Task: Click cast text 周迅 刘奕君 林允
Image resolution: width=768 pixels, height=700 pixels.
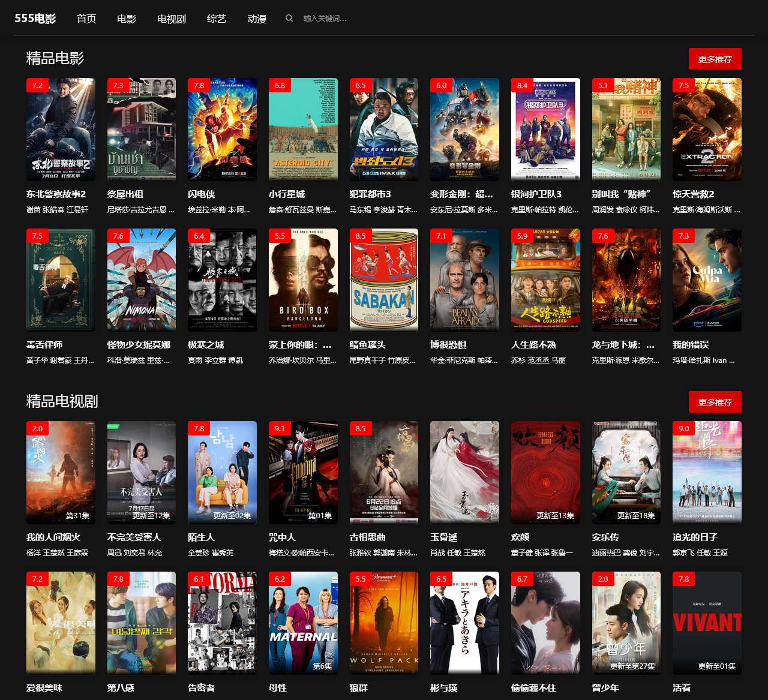Action: [134, 553]
